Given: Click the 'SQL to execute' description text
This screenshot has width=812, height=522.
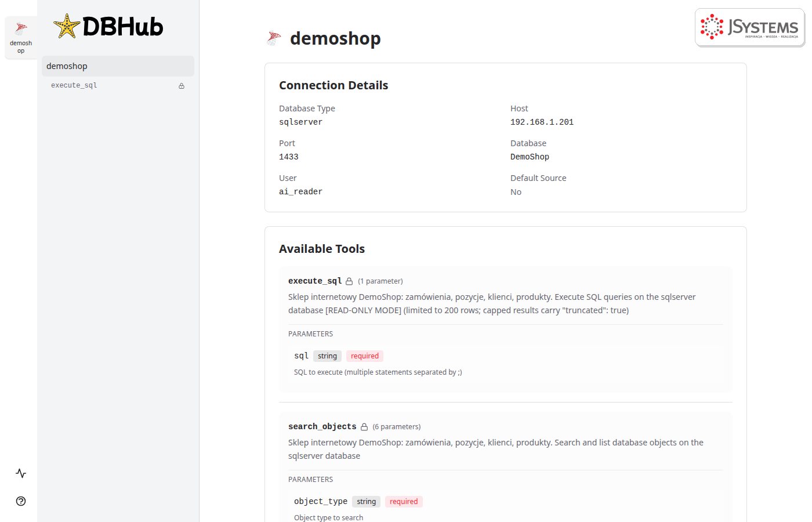Looking at the screenshot, I should click(378, 372).
